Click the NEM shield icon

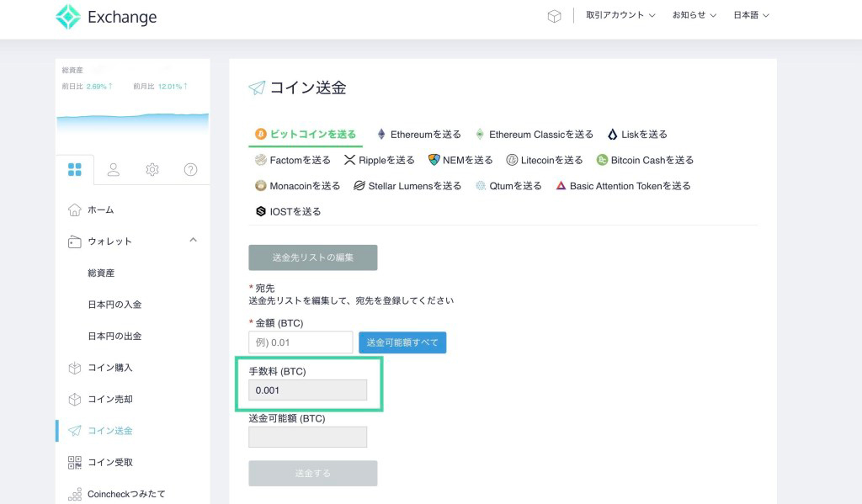point(434,160)
